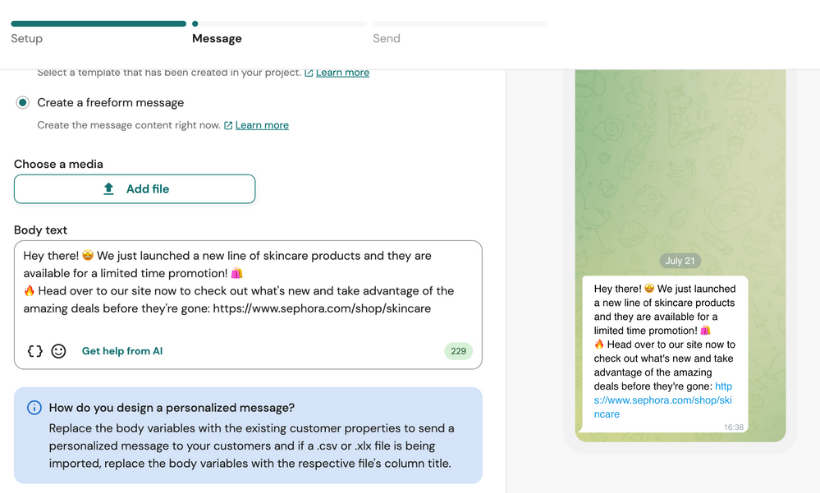Screen dimensions: 820x493
Task: Click external-link icon beside freeform Learn more
Action: point(228,126)
